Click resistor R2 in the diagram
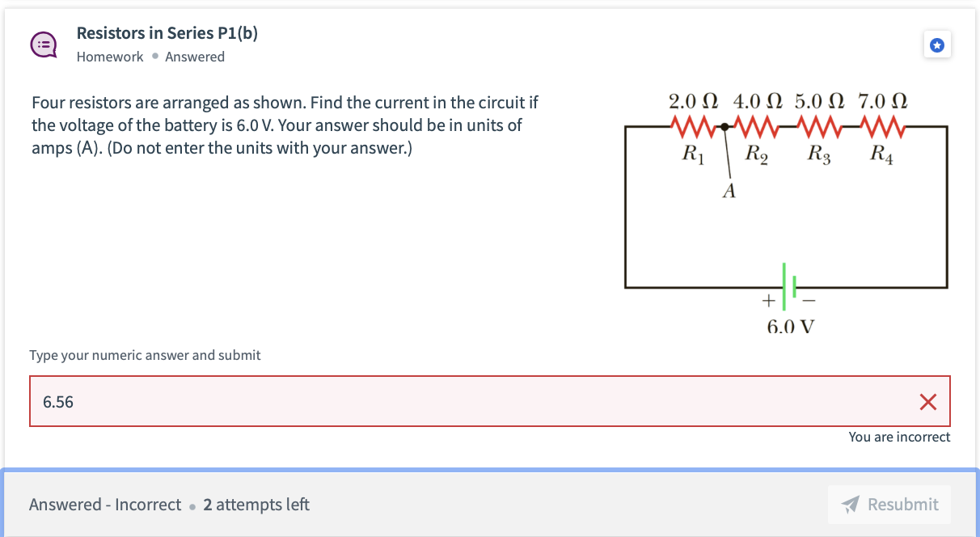The width and height of the screenshot is (980, 537). tap(754, 125)
